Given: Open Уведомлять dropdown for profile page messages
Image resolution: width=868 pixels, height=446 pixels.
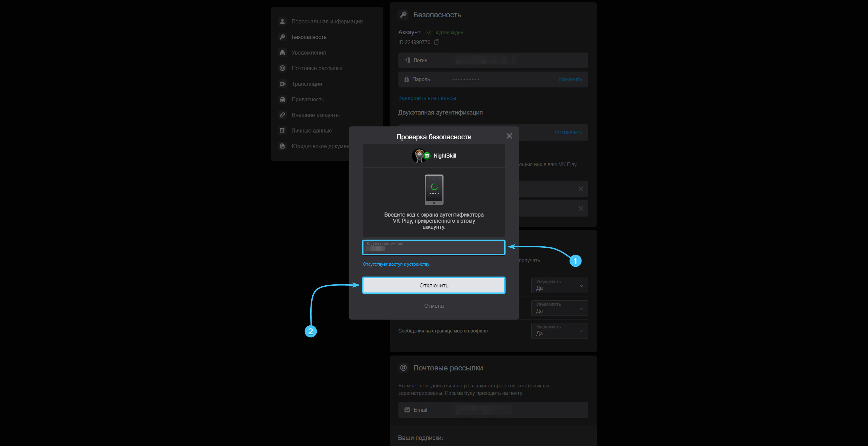Looking at the screenshot, I should coord(559,331).
